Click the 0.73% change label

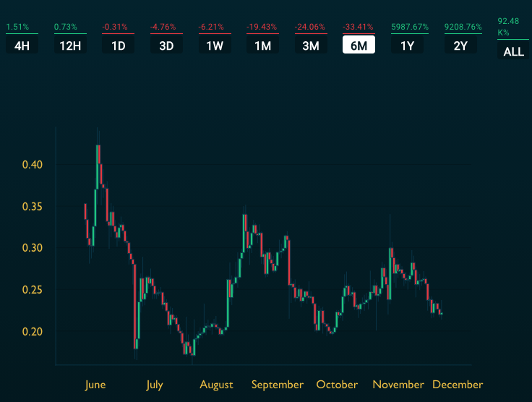[x=66, y=27]
